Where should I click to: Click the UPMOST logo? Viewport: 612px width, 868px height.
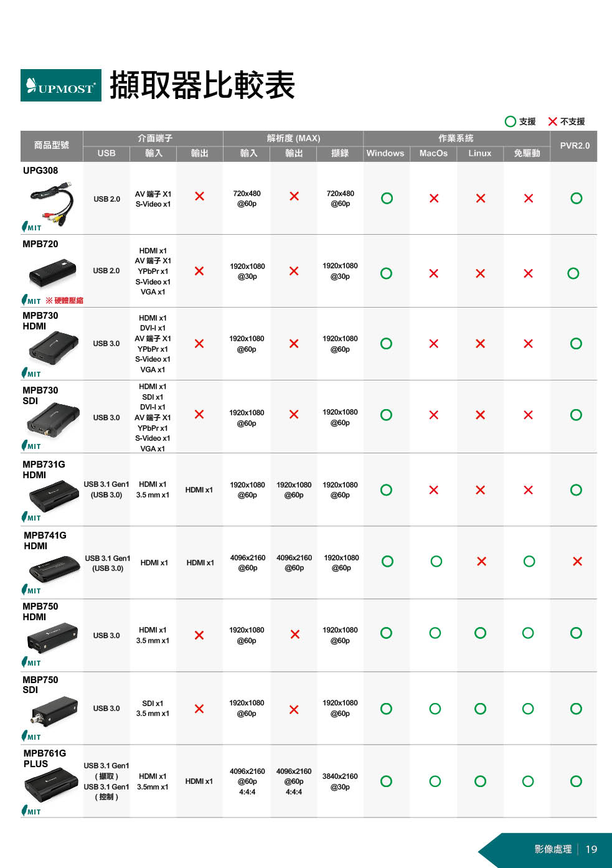pos(60,85)
